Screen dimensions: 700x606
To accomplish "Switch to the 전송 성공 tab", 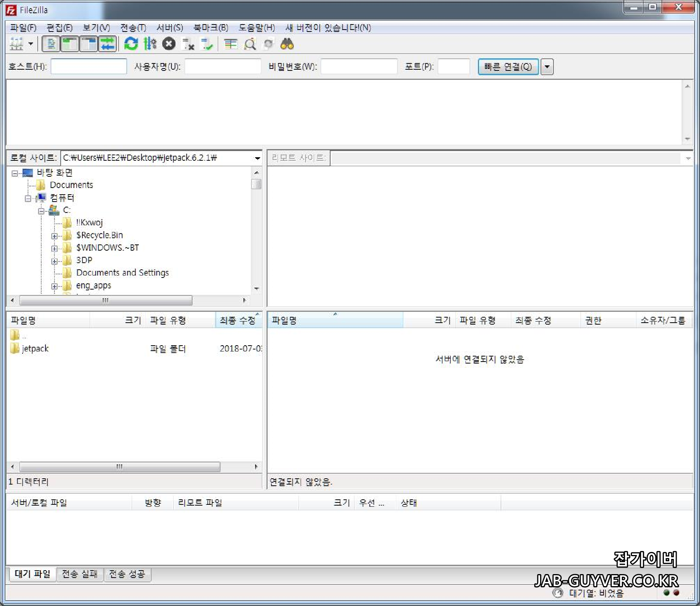I will point(127,574).
